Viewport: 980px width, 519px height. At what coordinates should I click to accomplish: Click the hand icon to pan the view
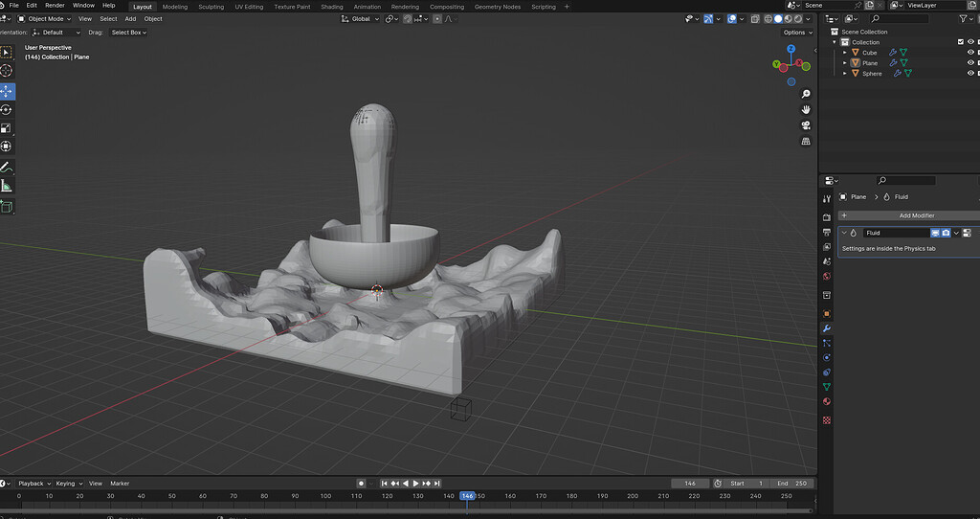[806, 109]
